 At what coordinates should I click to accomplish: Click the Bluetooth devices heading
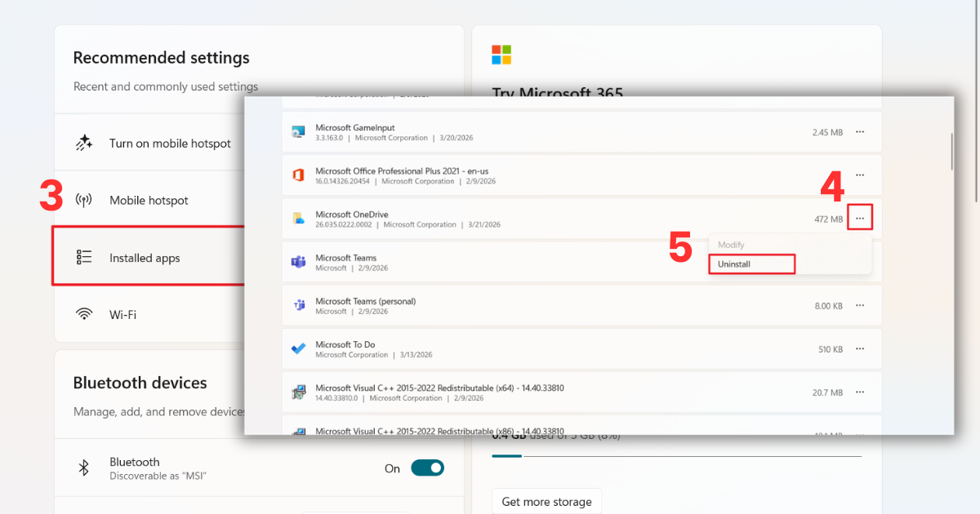pyautogui.click(x=140, y=383)
